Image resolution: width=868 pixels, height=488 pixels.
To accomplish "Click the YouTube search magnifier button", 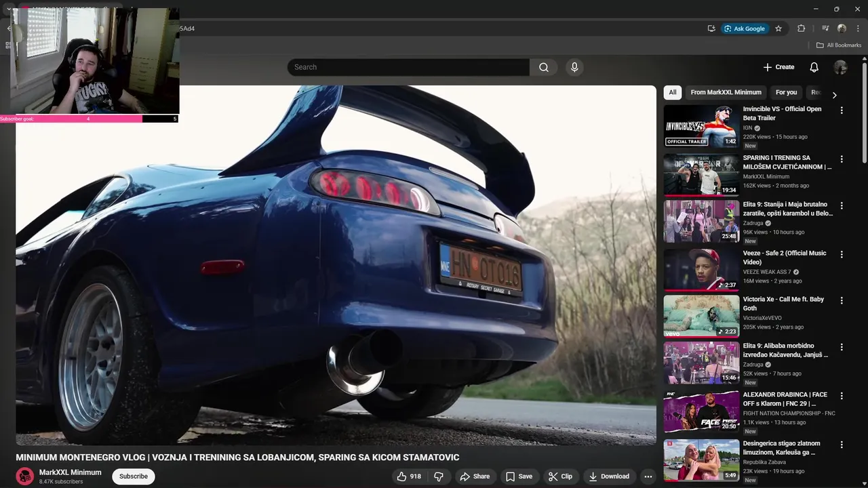I will pyautogui.click(x=544, y=67).
